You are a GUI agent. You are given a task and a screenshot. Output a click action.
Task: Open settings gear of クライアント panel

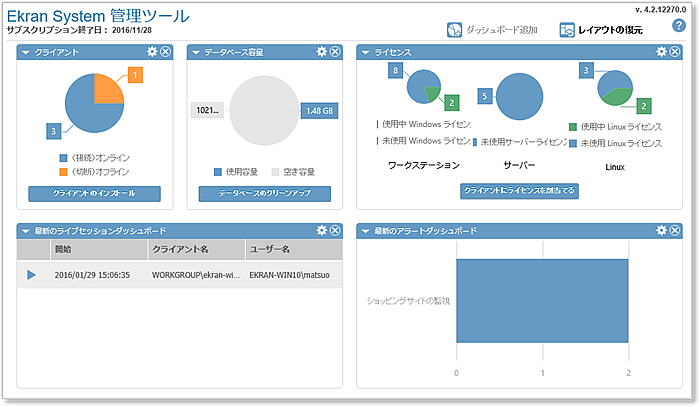(x=152, y=52)
